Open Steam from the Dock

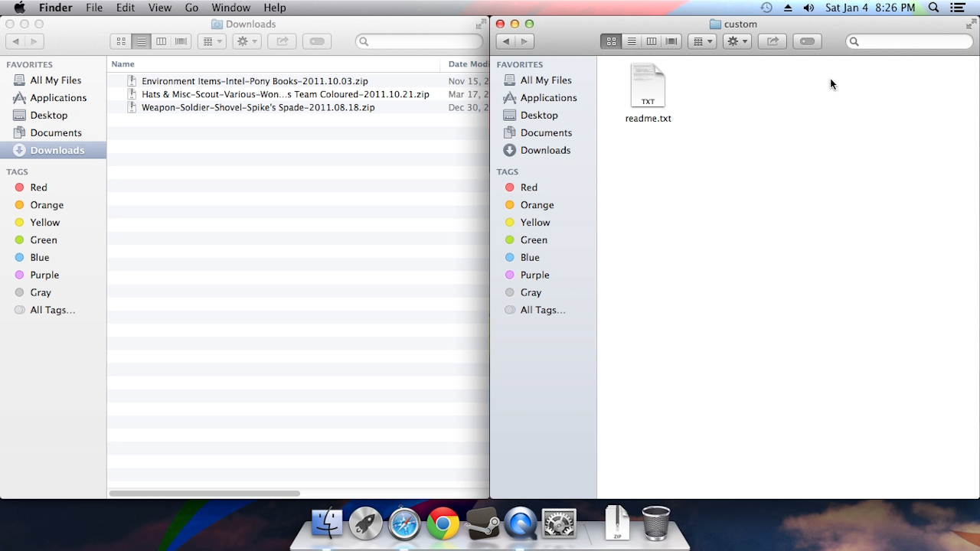point(482,524)
